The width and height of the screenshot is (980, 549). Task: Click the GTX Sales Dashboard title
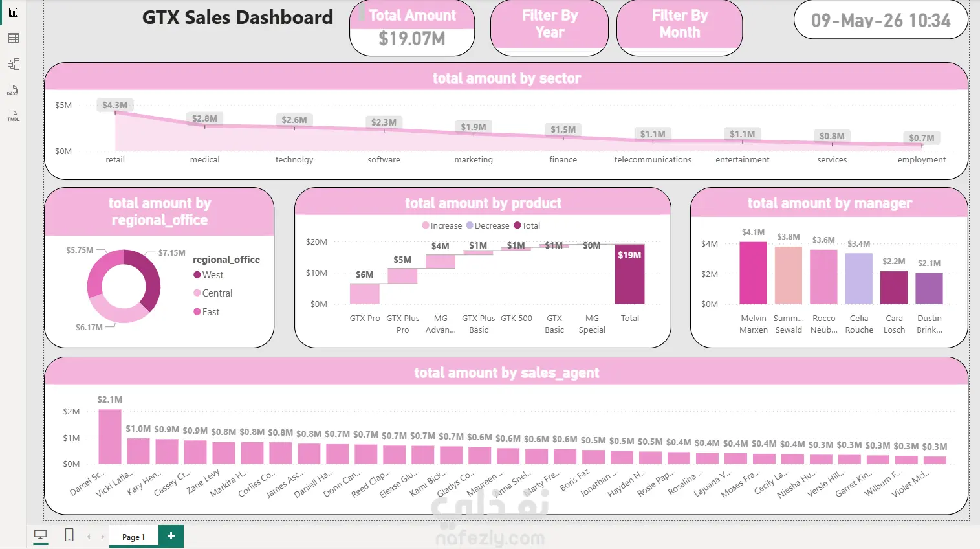237,17
